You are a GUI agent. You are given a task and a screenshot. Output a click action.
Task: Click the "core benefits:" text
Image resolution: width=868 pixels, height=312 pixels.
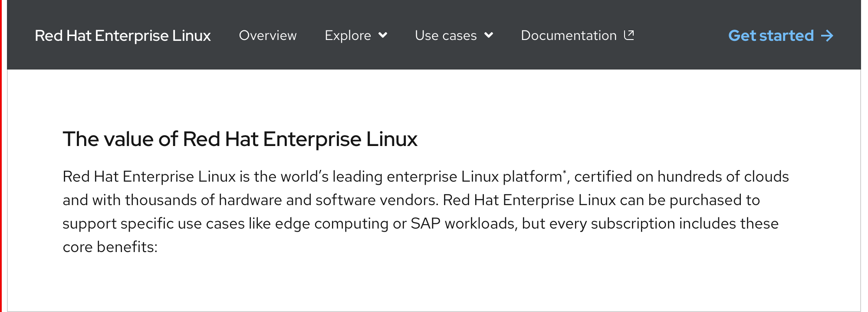110,247
